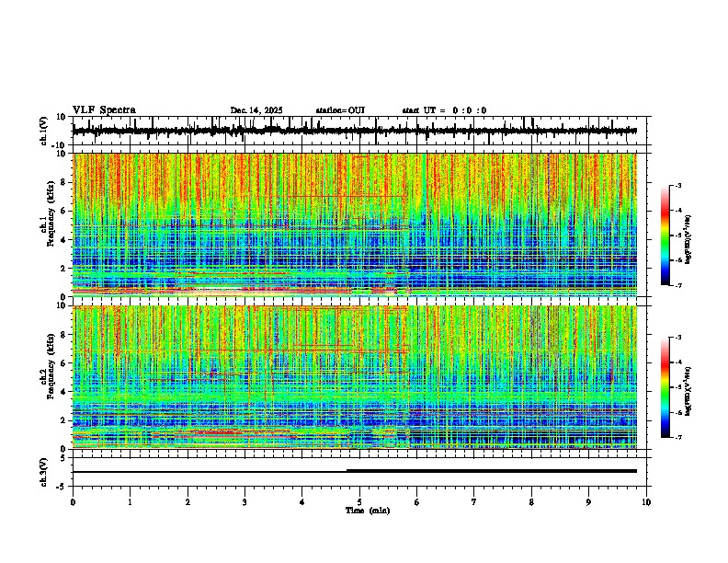Viewport: 728px width, 563px height.
Task: Click tick label "3" on Time axis
Action: point(245,502)
